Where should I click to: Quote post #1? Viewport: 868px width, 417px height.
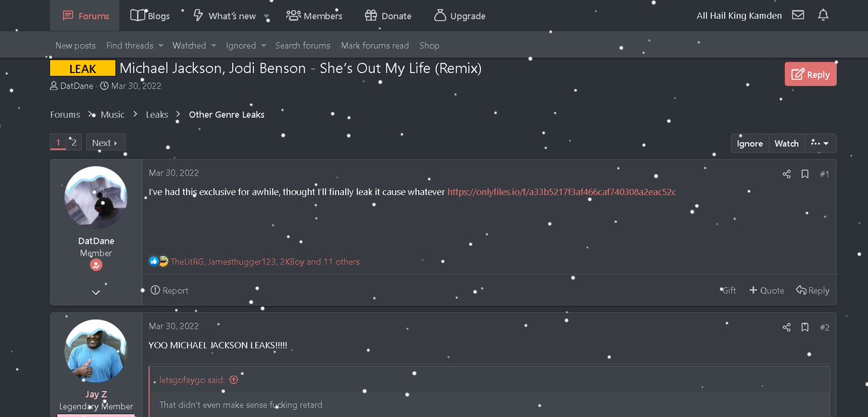[766, 291]
